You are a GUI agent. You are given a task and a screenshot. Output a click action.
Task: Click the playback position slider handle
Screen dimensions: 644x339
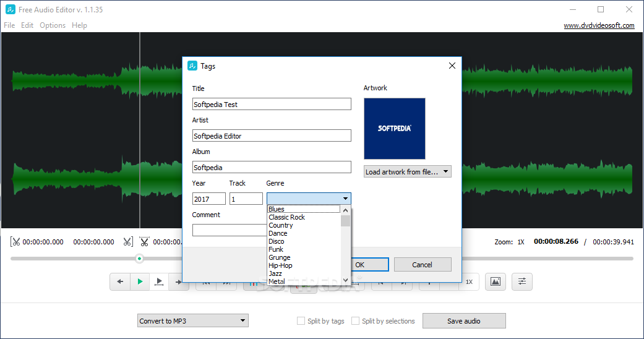tap(139, 259)
